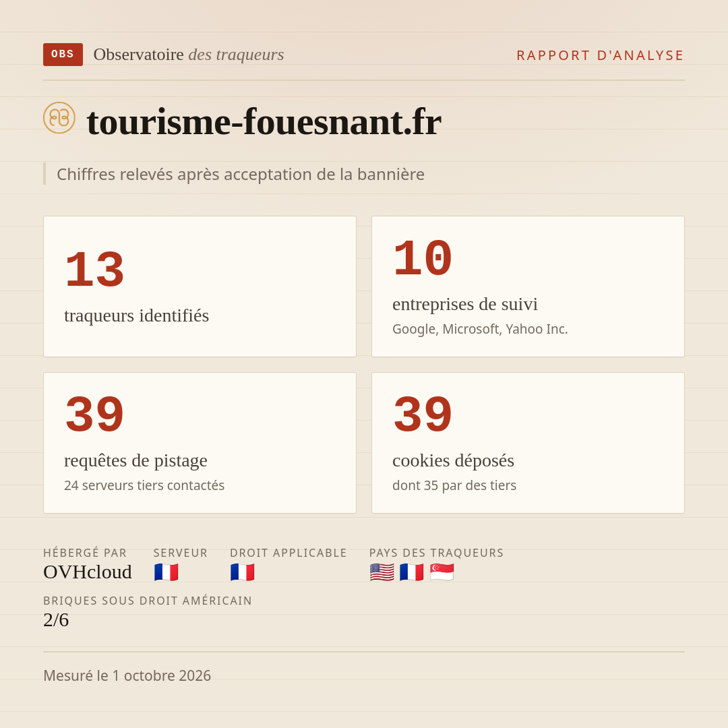Click the cookies déposés label
The width and height of the screenshot is (728, 728).
(453, 460)
